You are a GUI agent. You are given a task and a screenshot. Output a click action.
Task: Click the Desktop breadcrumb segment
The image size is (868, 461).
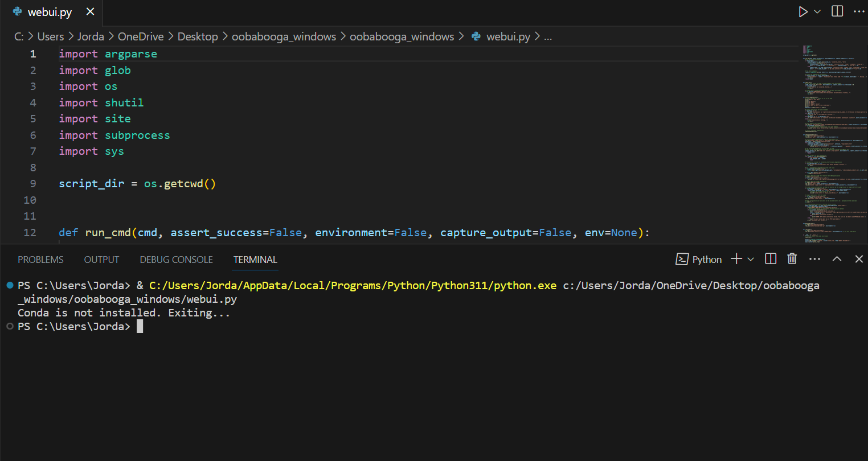pyautogui.click(x=198, y=37)
